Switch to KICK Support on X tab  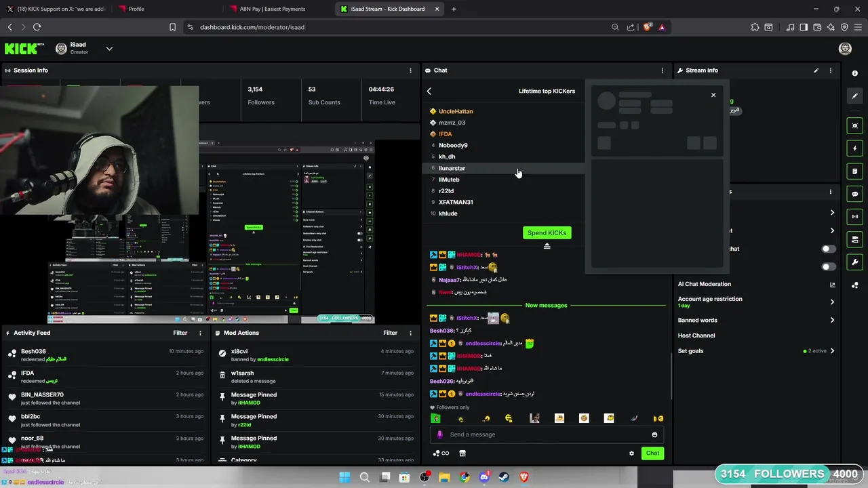58,9
